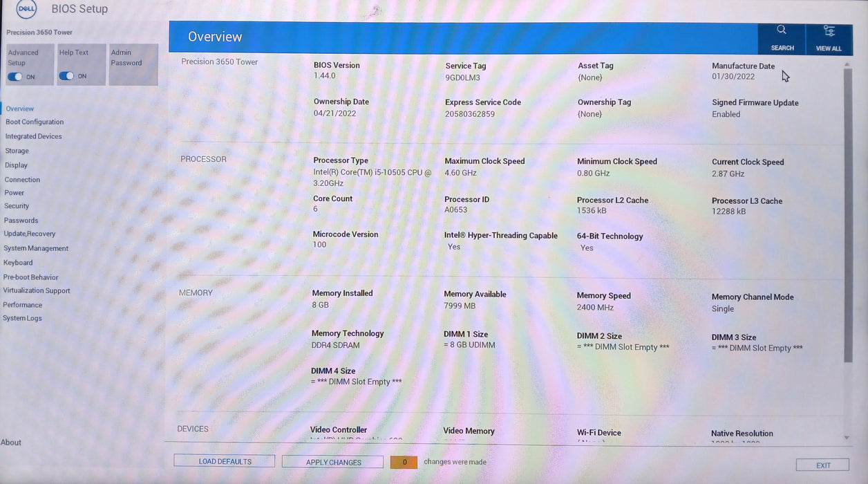Viewport: 868px width, 484px height.
Task: Click the Maximum Clock Speed 4.60 GHz
Action: point(460,173)
